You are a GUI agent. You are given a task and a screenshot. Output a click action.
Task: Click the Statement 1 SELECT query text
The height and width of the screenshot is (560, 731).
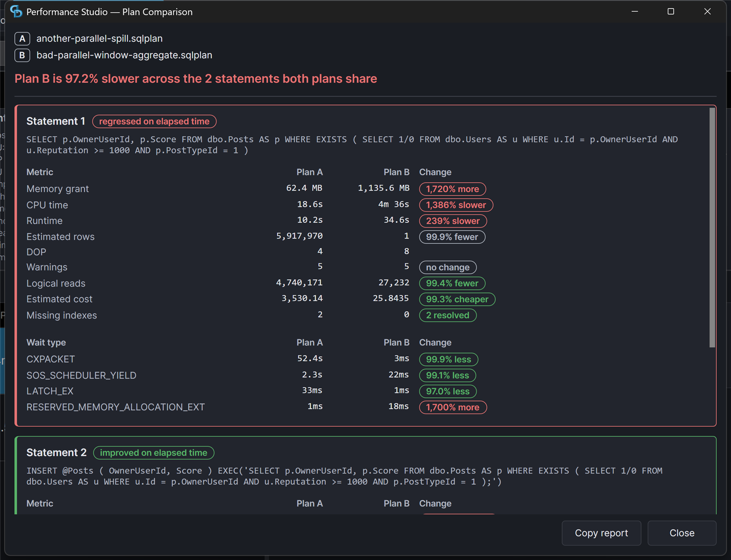click(352, 145)
